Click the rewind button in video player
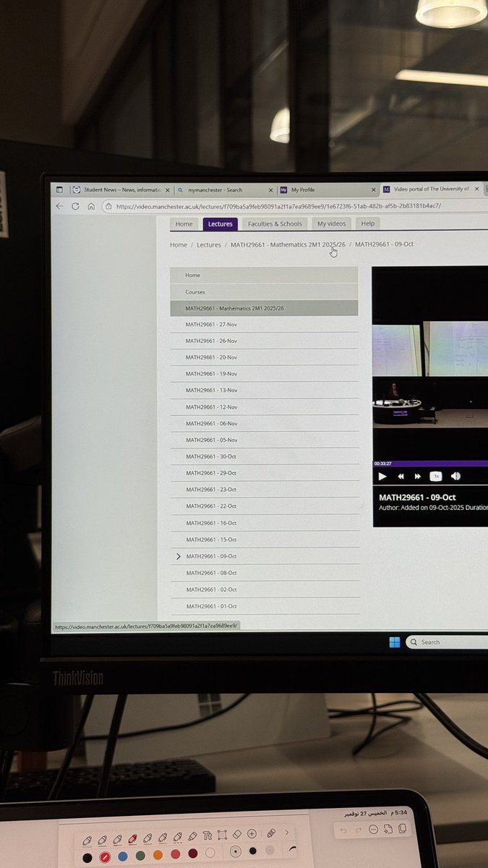488x868 pixels. click(401, 476)
